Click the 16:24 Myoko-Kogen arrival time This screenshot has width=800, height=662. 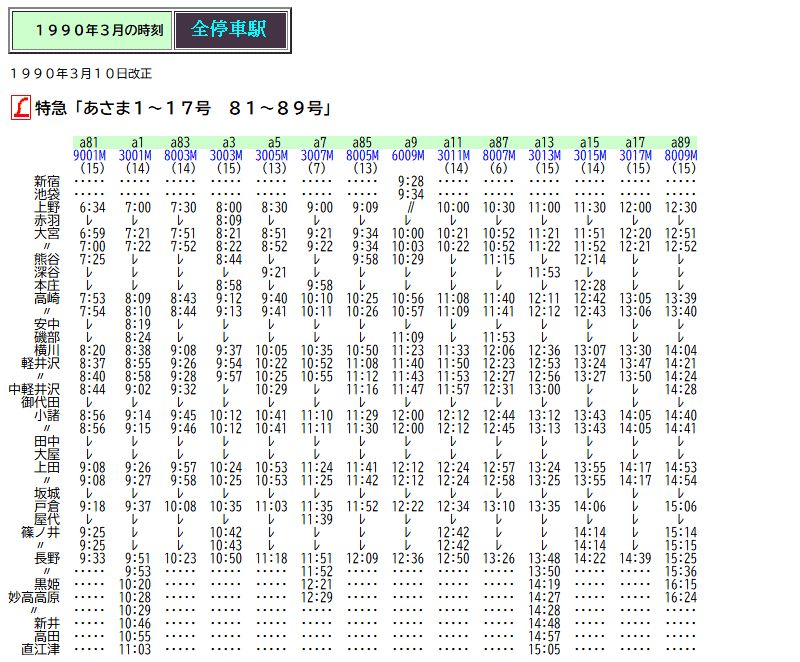(x=681, y=598)
